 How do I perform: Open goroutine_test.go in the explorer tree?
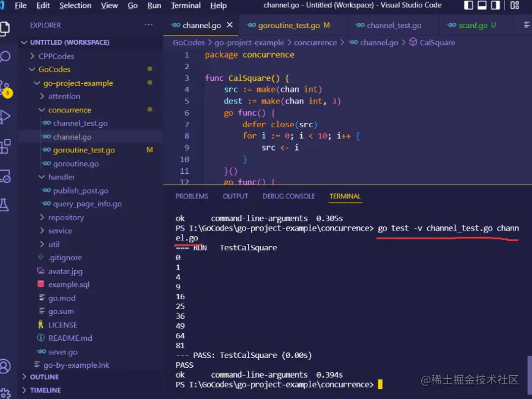coord(84,150)
